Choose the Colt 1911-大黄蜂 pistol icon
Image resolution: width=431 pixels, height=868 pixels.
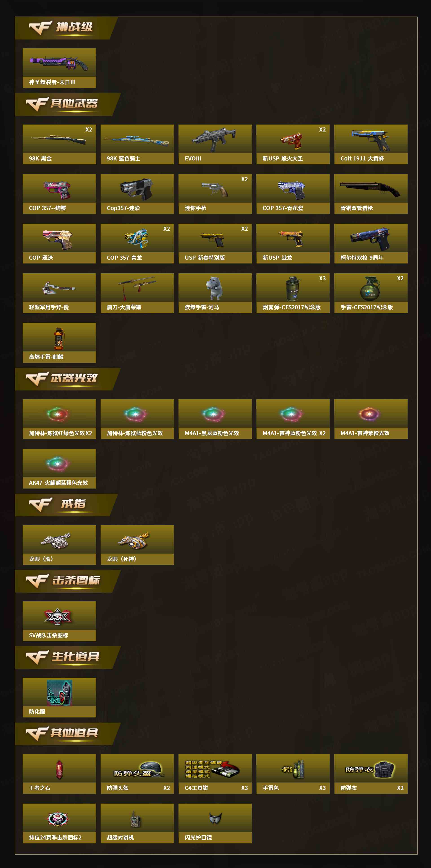tap(371, 140)
